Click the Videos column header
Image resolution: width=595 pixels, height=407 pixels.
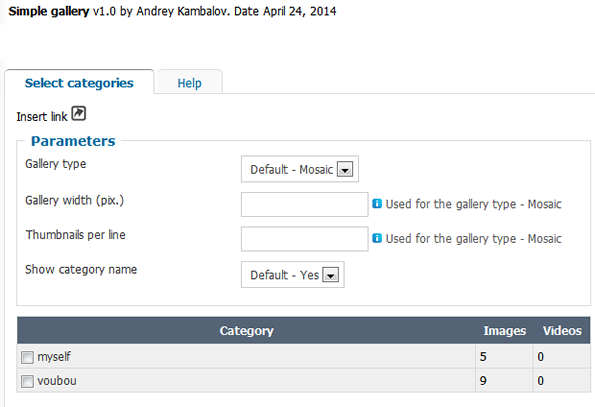click(562, 330)
